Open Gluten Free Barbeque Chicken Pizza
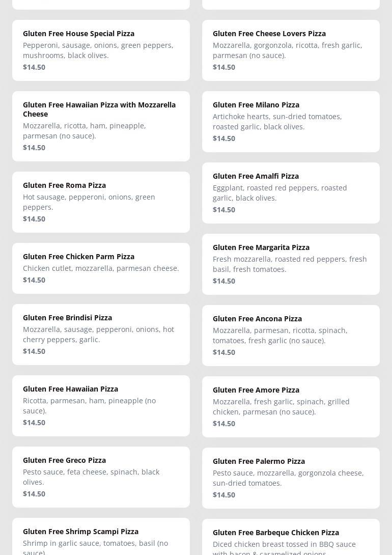 click(x=291, y=537)
